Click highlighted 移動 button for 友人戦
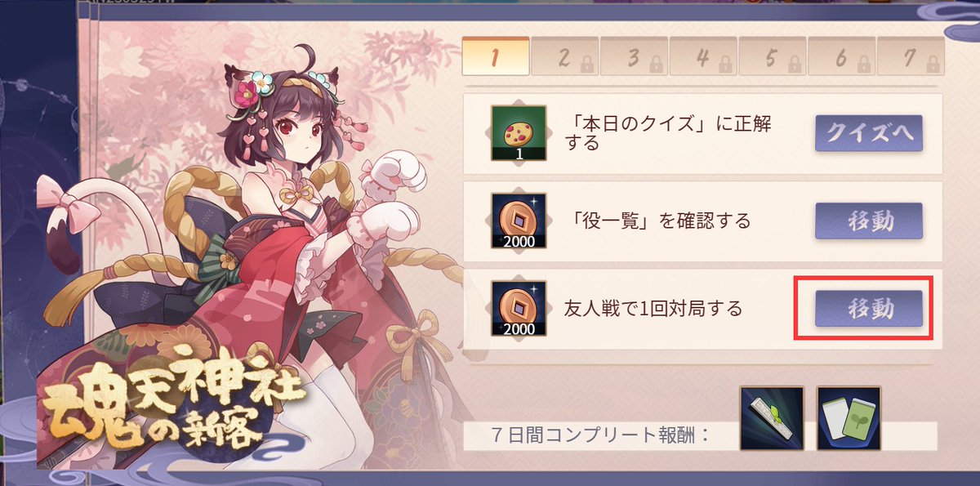This screenshot has width=980, height=486. [x=869, y=309]
